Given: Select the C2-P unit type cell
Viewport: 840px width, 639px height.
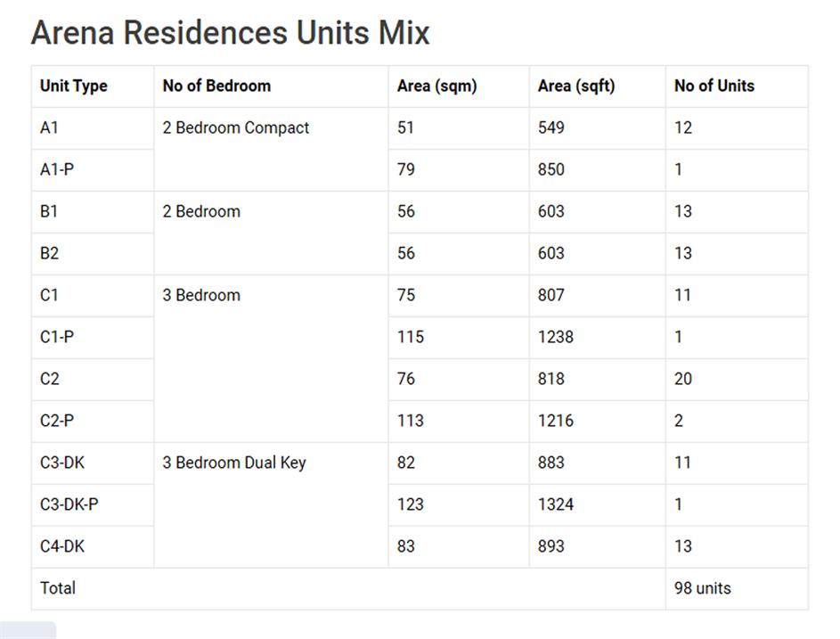Looking at the screenshot, I should click(57, 421).
